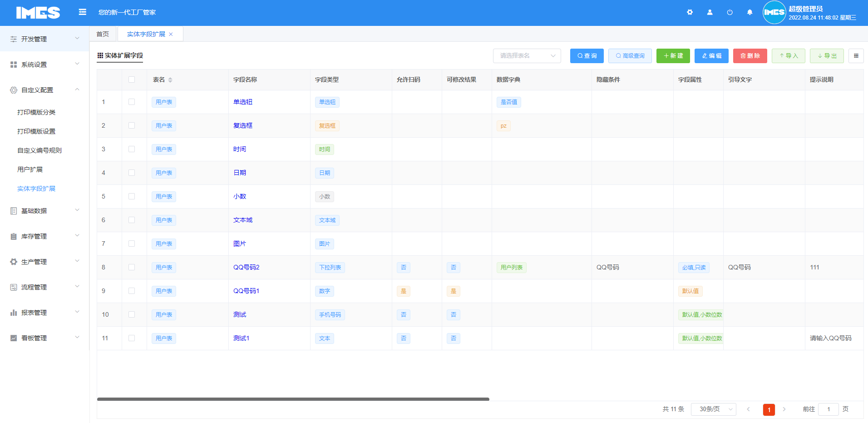
Task: Expand the 流程管理 menu
Action: click(x=44, y=287)
